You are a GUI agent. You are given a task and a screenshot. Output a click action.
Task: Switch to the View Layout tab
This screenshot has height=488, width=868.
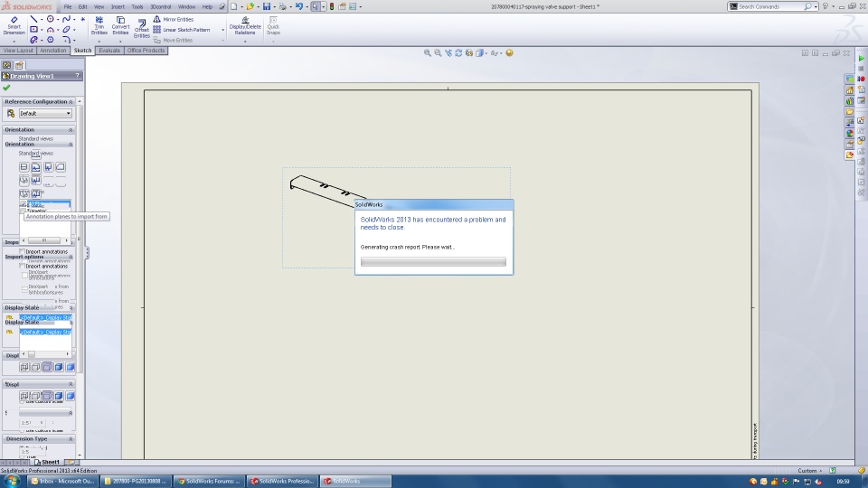pos(18,51)
